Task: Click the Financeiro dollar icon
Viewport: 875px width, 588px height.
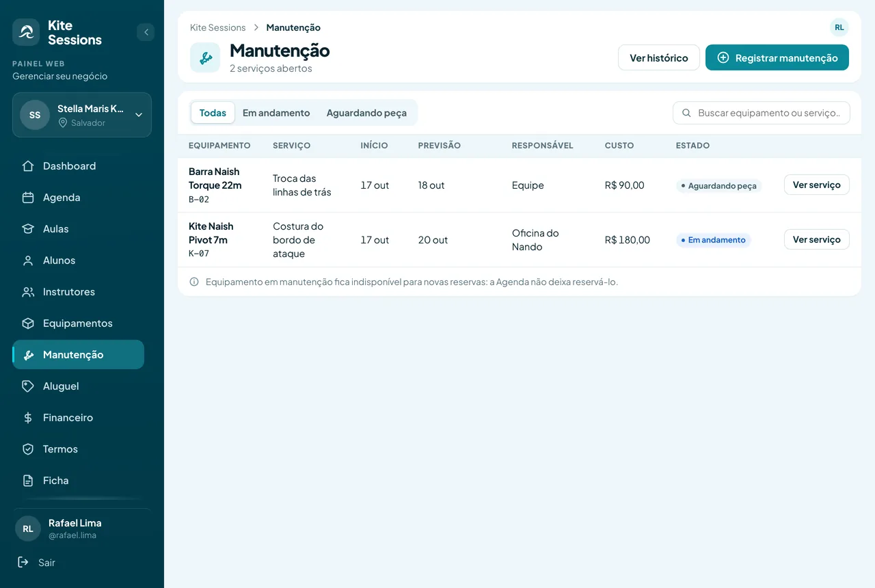Action: 28,418
